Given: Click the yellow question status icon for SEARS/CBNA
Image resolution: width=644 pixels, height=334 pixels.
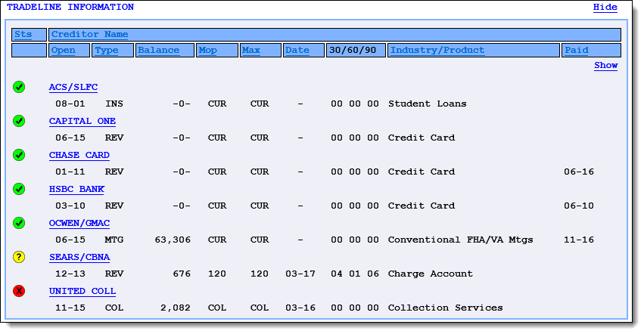Looking at the screenshot, I should 19,257.
